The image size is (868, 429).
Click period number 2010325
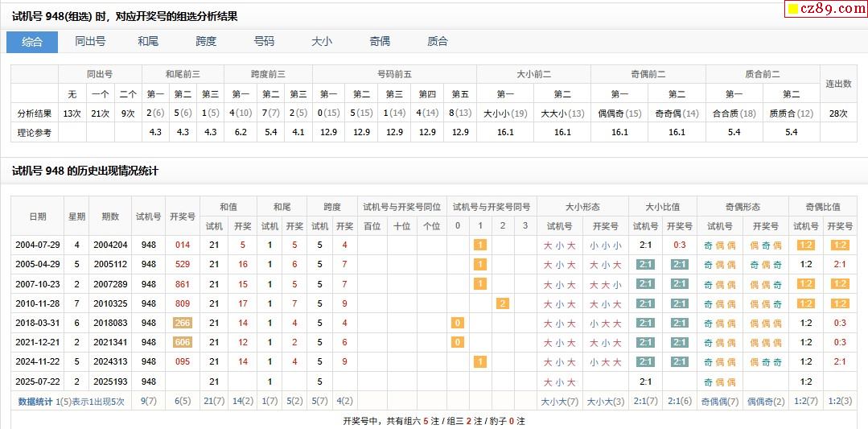(110, 303)
